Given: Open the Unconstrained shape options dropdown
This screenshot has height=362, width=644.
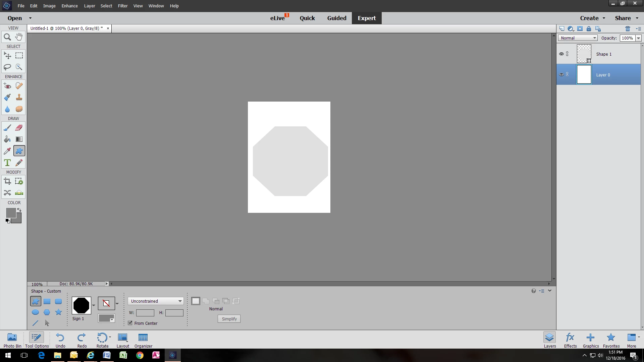Looking at the screenshot, I should pos(156,301).
